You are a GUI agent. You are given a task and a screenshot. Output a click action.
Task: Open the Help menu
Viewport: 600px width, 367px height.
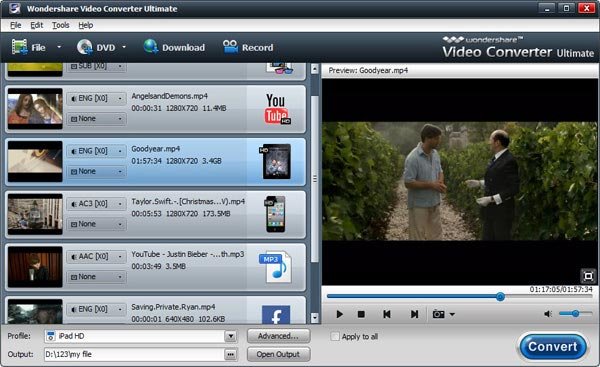point(86,25)
